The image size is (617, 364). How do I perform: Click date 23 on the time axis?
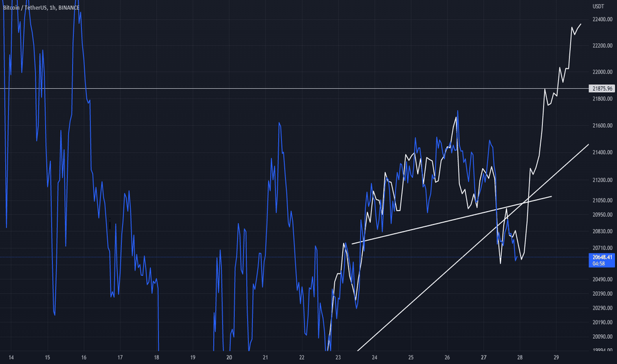[338, 357]
